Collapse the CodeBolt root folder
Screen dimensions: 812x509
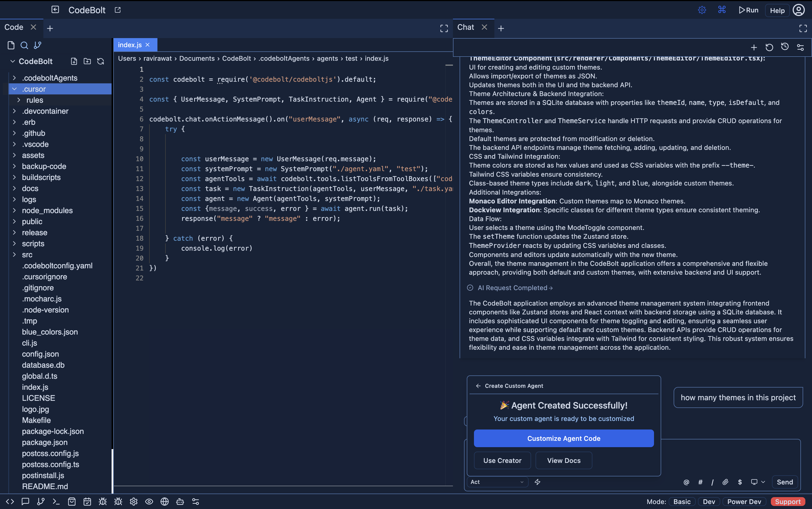pyautogui.click(x=12, y=61)
